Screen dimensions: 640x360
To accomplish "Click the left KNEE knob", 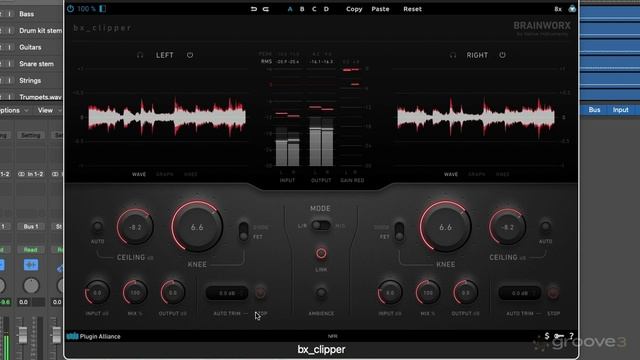I will click(197, 227).
